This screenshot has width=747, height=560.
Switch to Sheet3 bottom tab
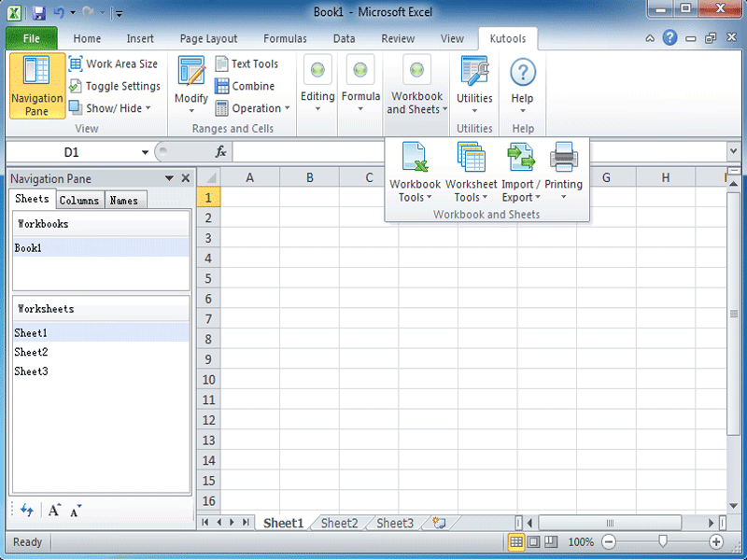coord(395,523)
